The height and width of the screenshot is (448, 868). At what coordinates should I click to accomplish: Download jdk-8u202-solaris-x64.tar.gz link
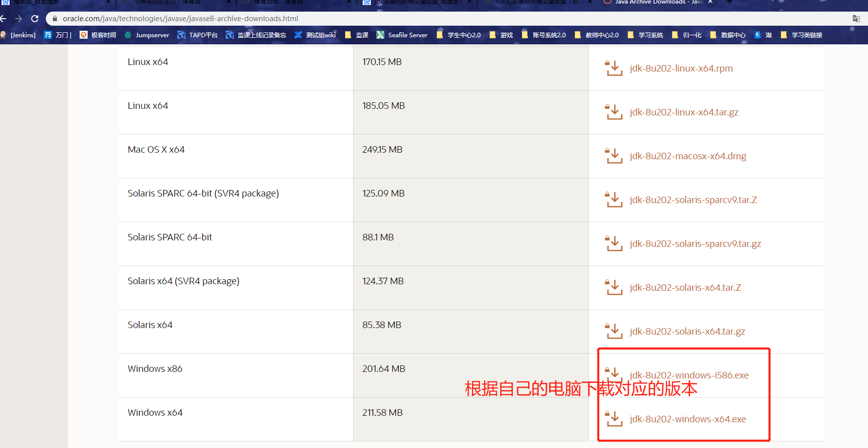(687, 332)
